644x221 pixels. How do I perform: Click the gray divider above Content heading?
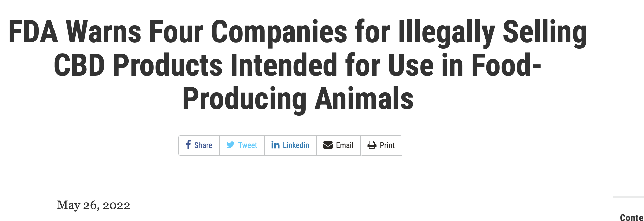(x=628, y=197)
